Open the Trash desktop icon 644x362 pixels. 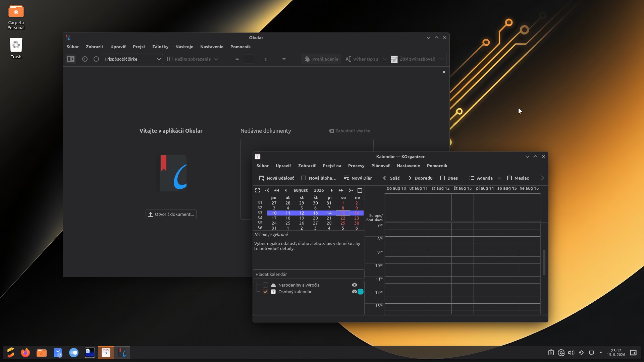[x=16, y=49]
